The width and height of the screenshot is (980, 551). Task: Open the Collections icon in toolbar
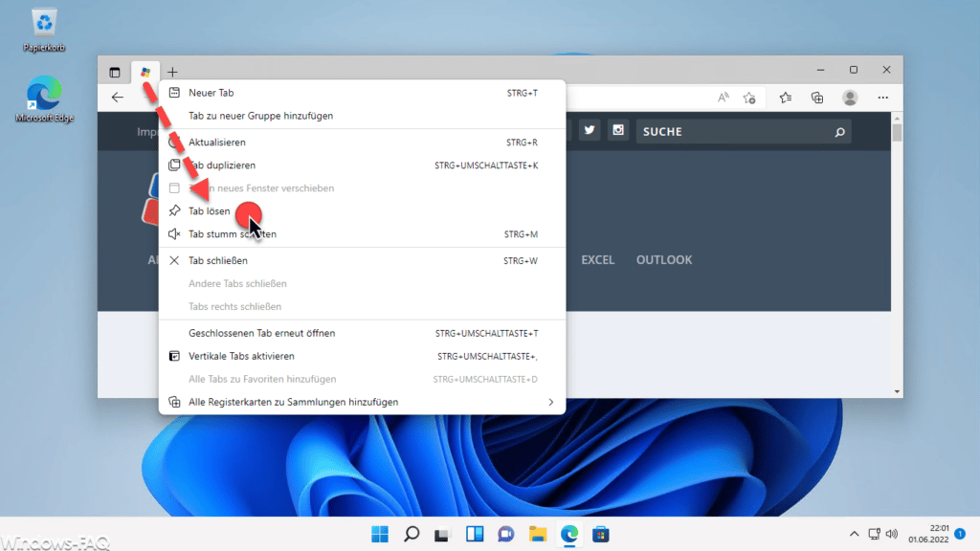point(817,98)
